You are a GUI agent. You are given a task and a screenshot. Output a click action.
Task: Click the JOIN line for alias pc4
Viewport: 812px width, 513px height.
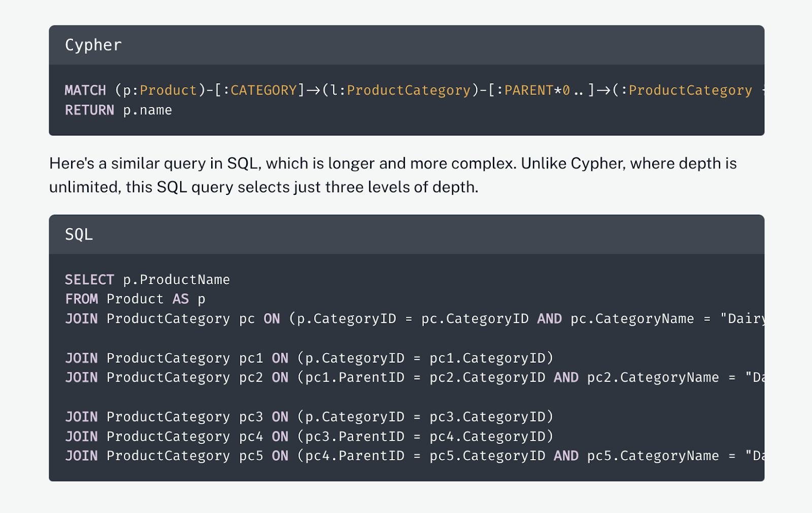[x=309, y=436]
